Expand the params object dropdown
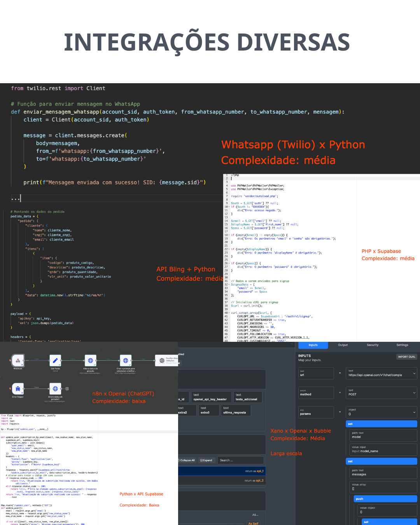420x525 pixels. coord(414,412)
